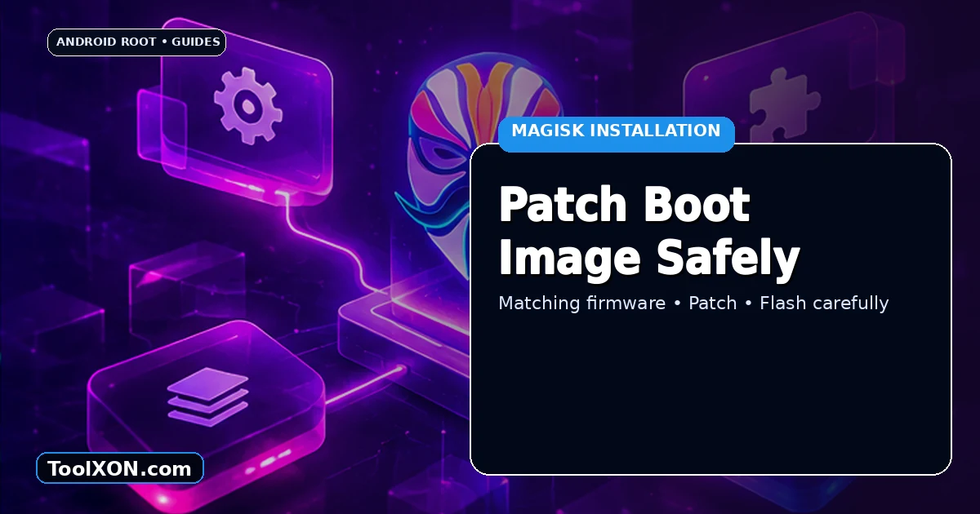The height and width of the screenshot is (514, 980).
Task: Click the Matching firmware • Patch • Flash carefully subtitle
Action: click(x=693, y=304)
